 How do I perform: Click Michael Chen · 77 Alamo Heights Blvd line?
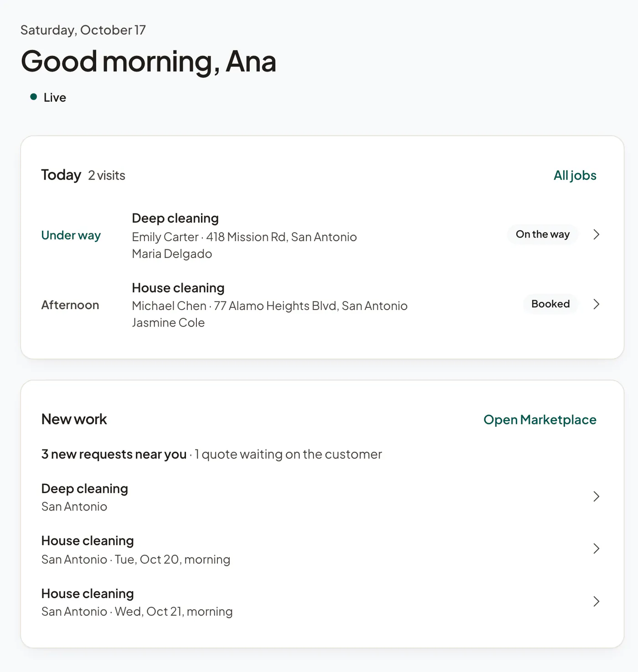[270, 306]
